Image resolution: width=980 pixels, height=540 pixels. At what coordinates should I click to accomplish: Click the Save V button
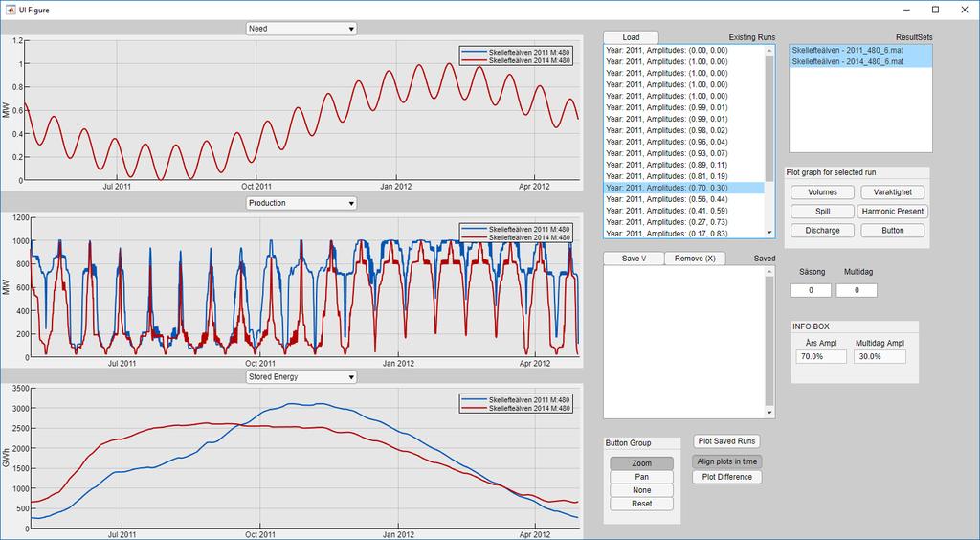click(x=634, y=259)
